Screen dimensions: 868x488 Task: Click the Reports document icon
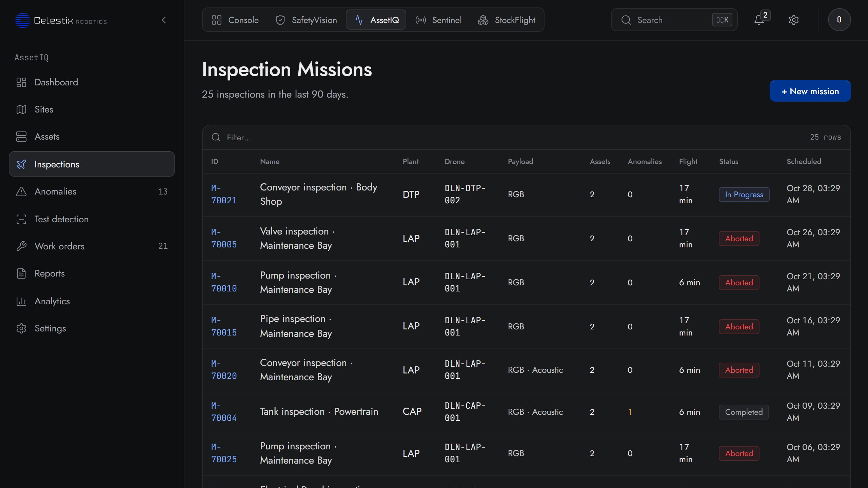(21, 273)
